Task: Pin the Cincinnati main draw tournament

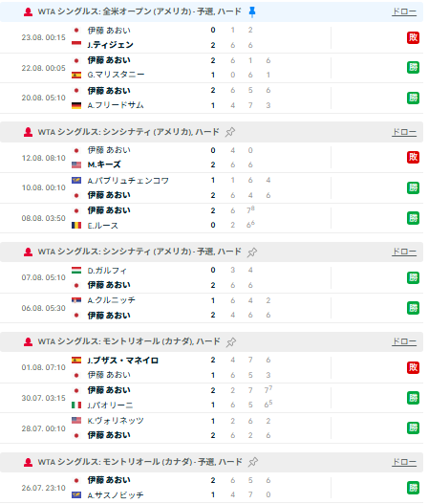Action: (230, 132)
